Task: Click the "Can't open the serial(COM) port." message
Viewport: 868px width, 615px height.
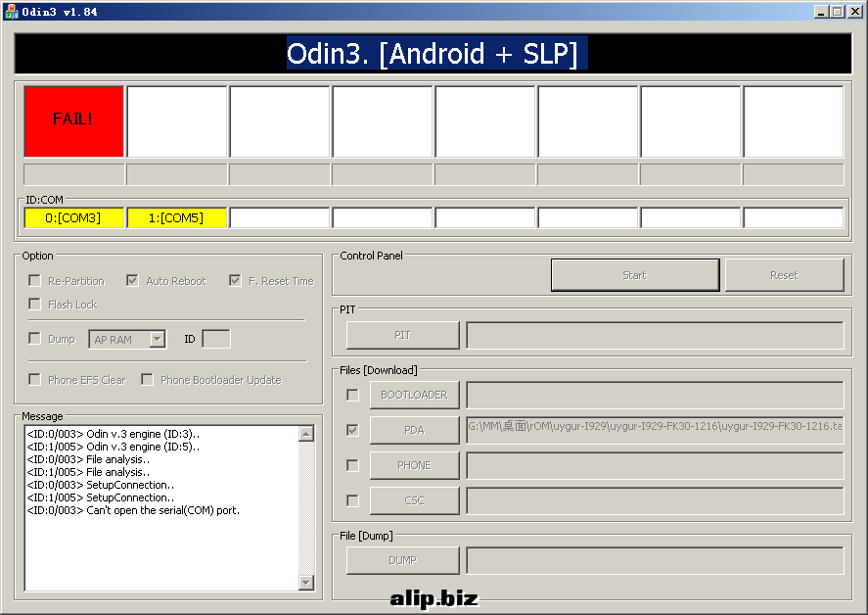Action: click(x=162, y=510)
